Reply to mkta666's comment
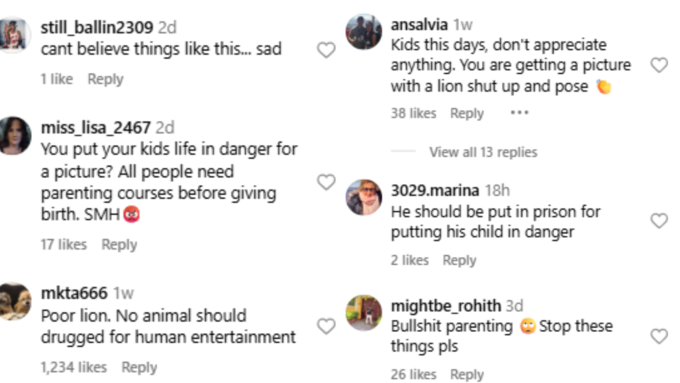 139,367
